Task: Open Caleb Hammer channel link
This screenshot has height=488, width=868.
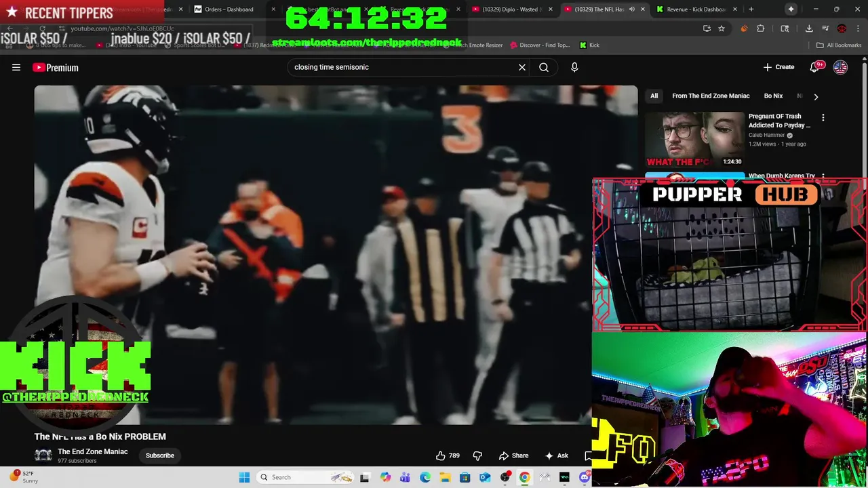Action: (x=766, y=135)
